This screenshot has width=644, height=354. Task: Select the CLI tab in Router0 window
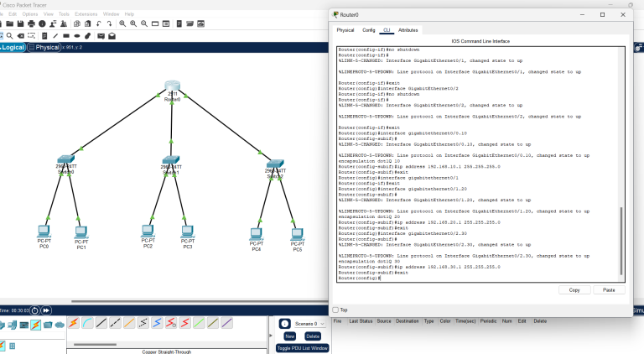(x=387, y=30)
